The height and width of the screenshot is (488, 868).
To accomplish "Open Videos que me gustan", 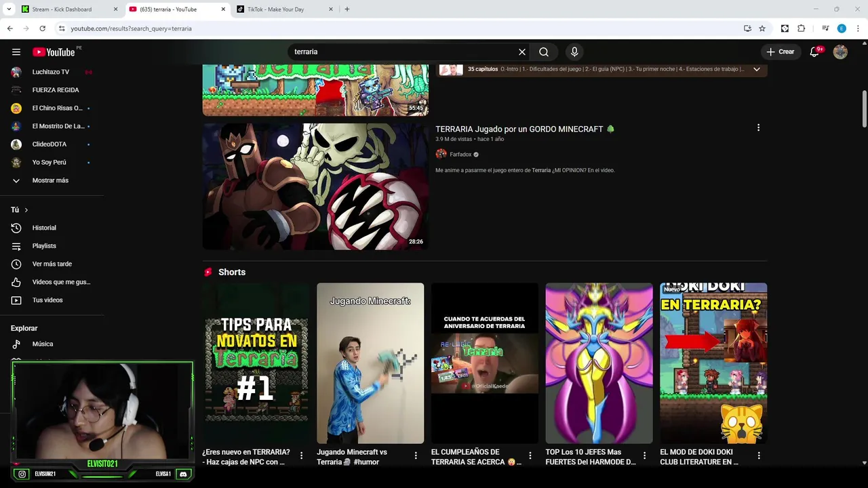I will click(52, 282).
